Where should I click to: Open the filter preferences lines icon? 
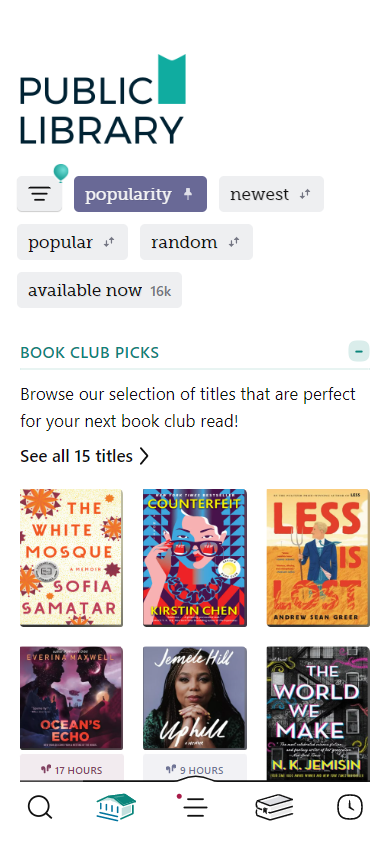pyautogui.click(x=39, y=194)
